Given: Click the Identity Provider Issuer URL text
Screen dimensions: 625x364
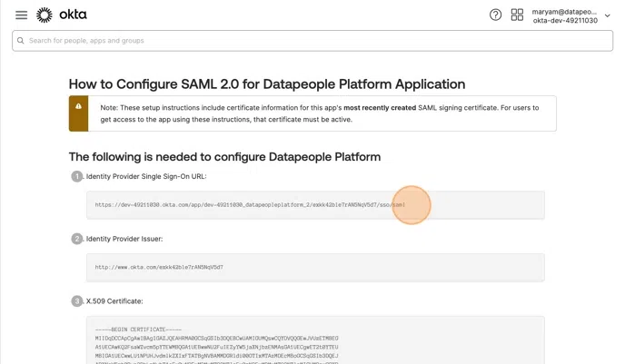Looking at the screenshot, I should coord(159,268).
